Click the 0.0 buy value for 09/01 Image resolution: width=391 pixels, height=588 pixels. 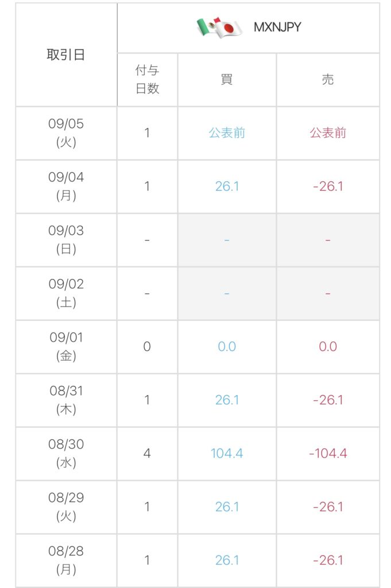pos(227,346)
